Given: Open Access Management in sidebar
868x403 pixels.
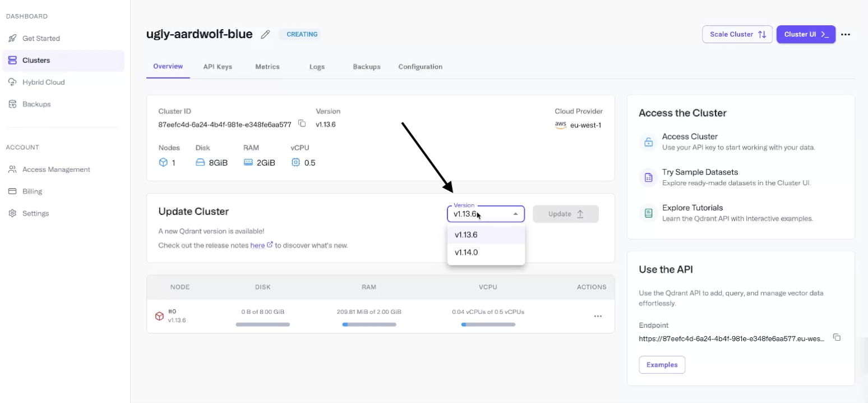Looking at the screenshot, I should coord(56,170).
